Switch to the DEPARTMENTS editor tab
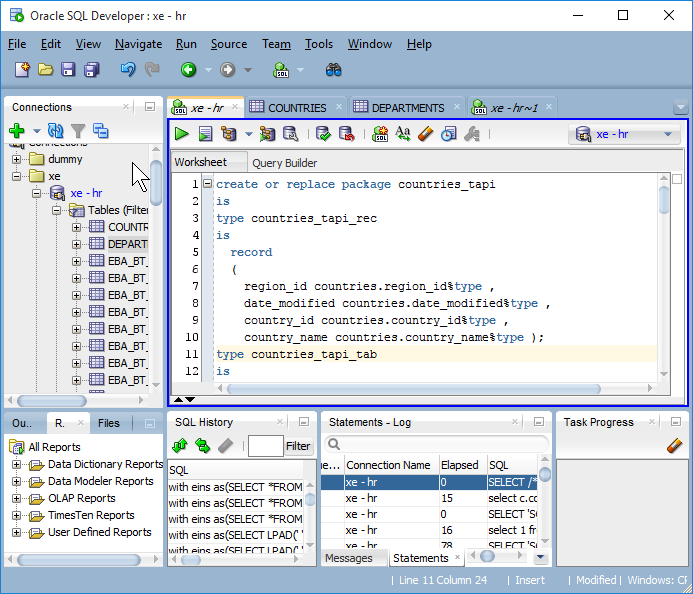This screenshot has height=594, width=693. click(408, 108)
